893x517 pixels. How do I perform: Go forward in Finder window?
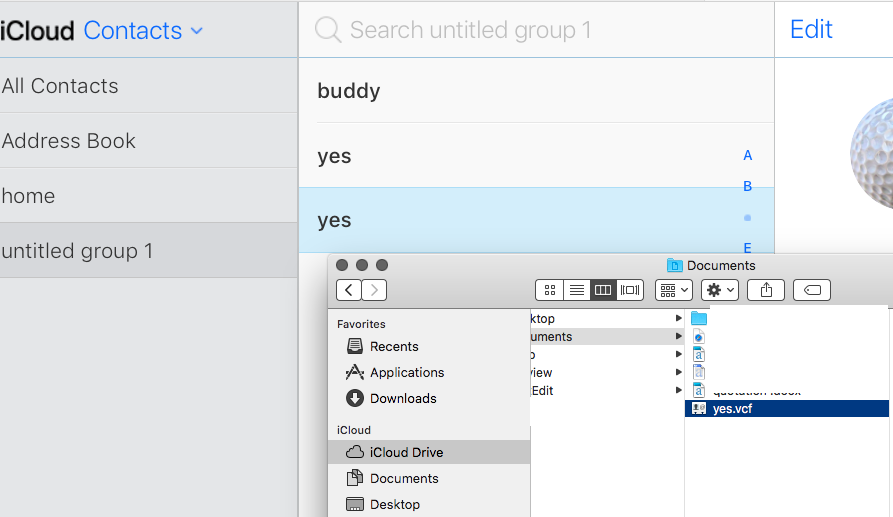(374, 290)
